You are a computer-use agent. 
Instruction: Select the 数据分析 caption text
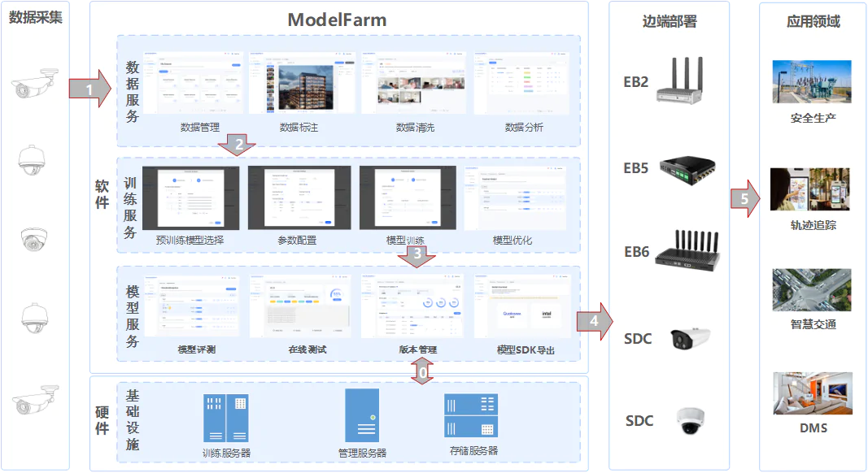point(524,128)
